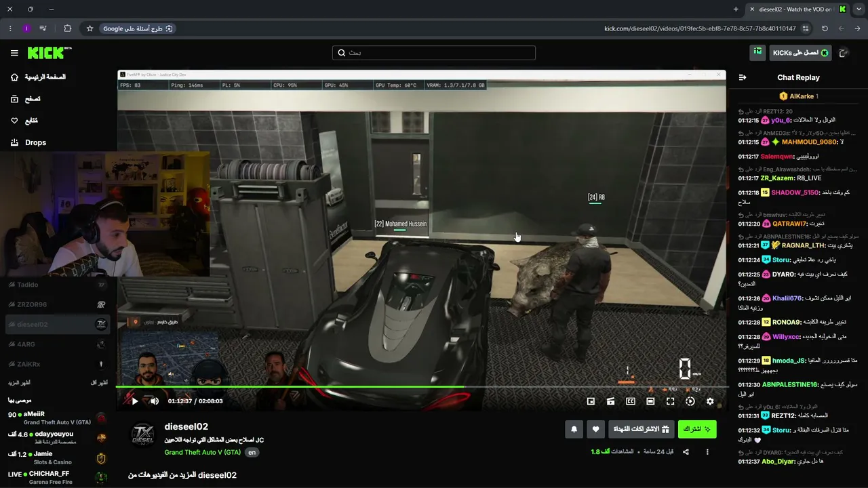Open the profile avatar menu in the header
Screen dimensions: 868x488
[844, 53]
